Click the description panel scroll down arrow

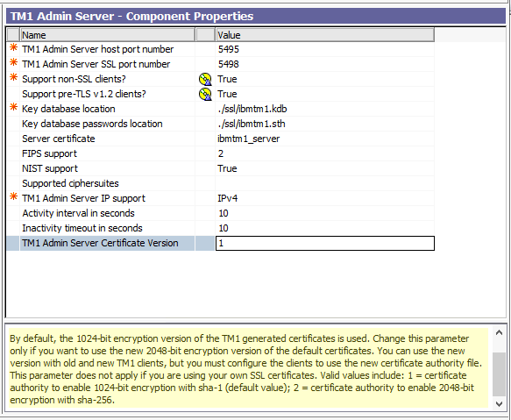click(499, 404)
